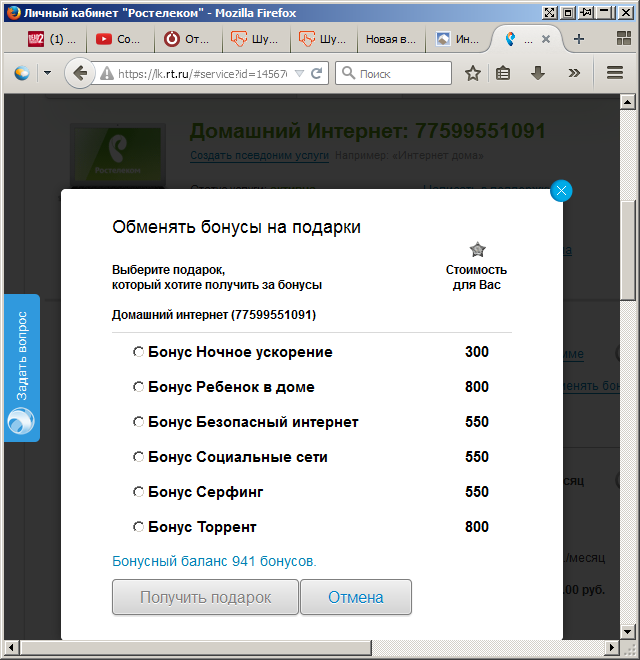Expand the toolbar overflow chevron
Screen dimensions: 640x660
[x=573, y=74]
